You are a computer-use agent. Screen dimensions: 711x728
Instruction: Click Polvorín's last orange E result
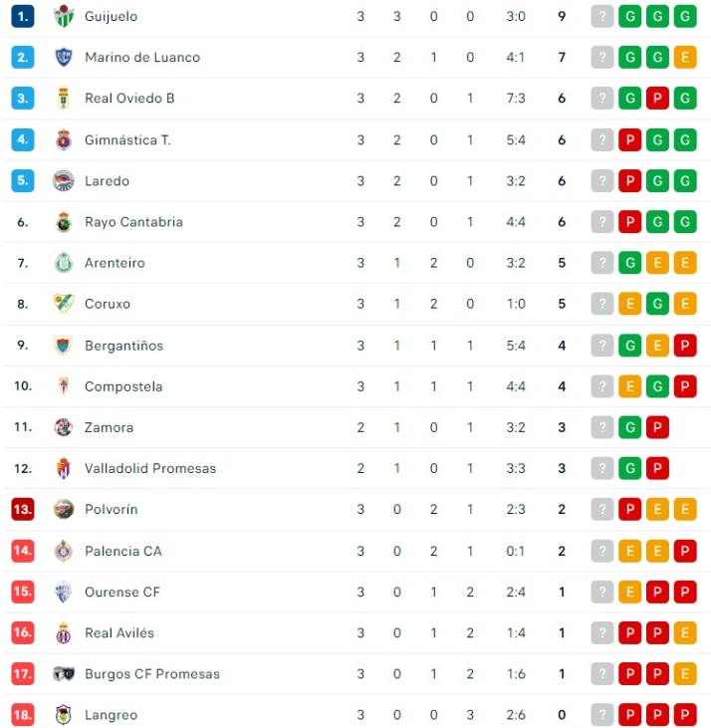pyautogui.click(x=684, y=510)
